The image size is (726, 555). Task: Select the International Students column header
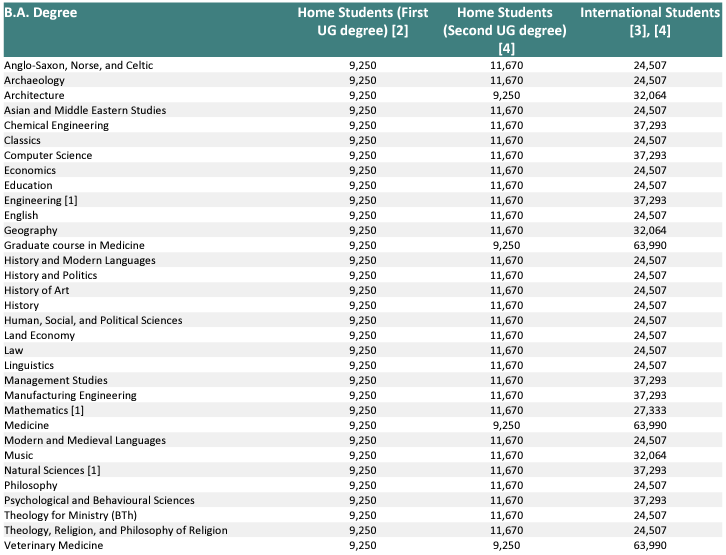tap(650, 21)
